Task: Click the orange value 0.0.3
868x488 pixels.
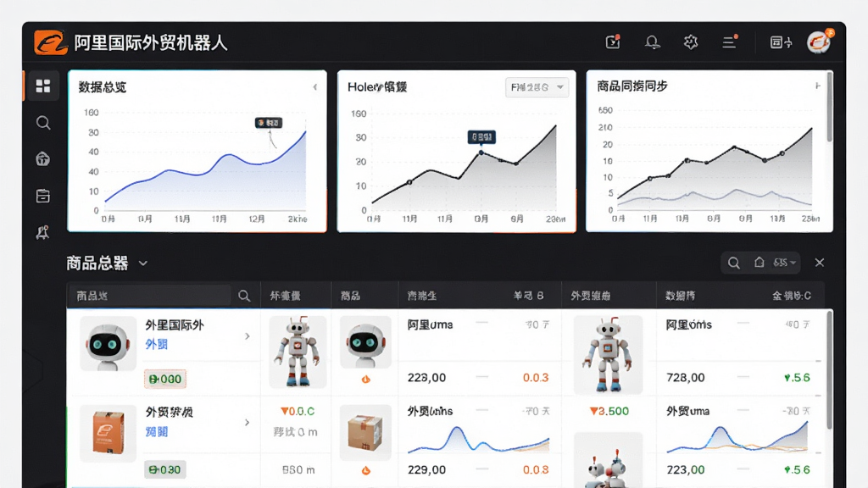Action: pyautogui.click(x=536, y=378)
